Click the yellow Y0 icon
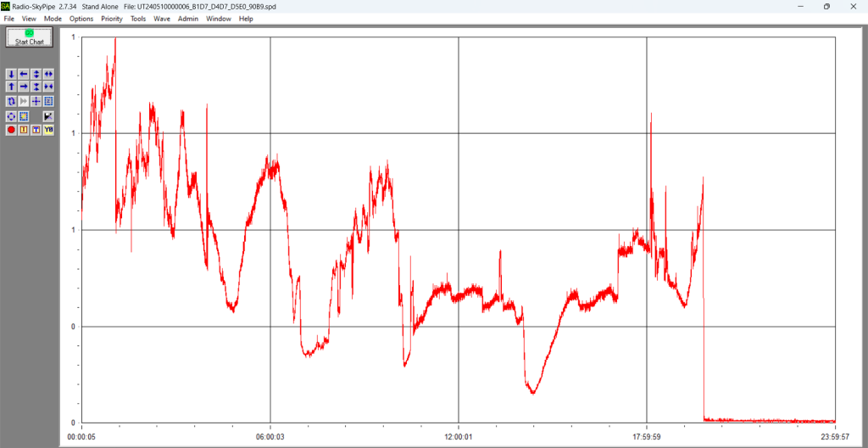Screen dimensions: 868x448 (48, 130)
